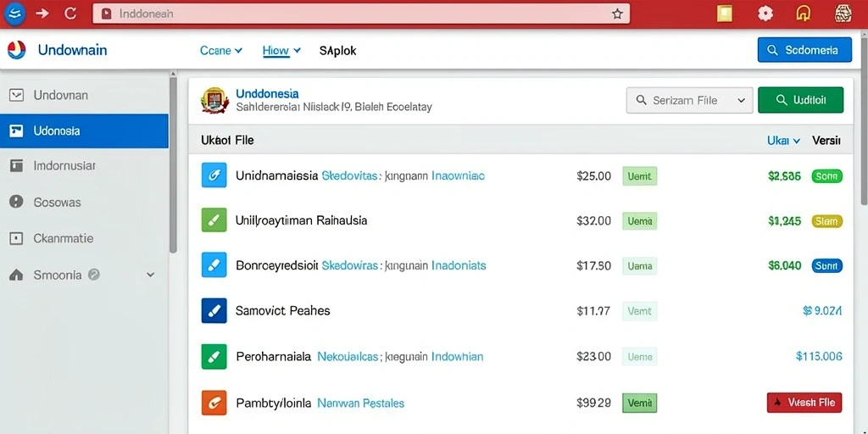
Task: Click the green Uditioit search button
Action: pos(800,100)
